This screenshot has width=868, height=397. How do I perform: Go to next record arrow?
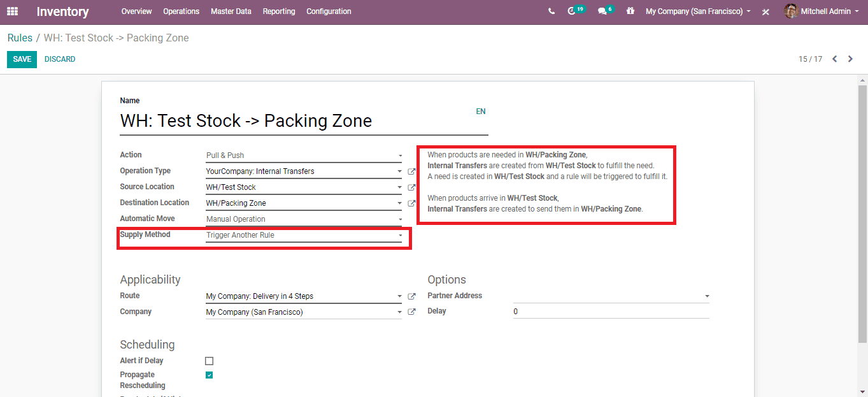(850, 59)
